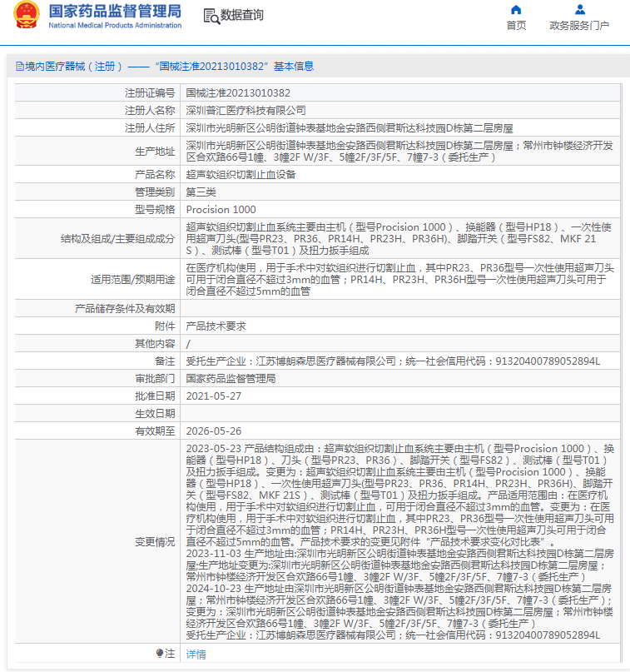630x672 pixels.
Task: Click the 变更情况 row label
Action: 155,542
